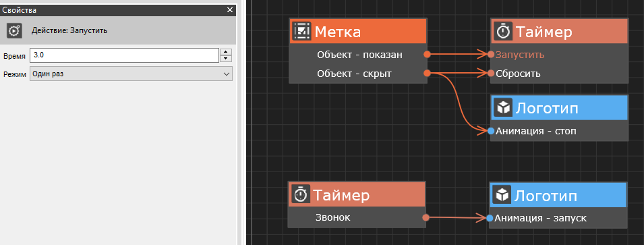Click the stopwatch icon on the lower Таймер node
Image resolution: width=644 pixels, height=245 pixels.
pyautogui.click(x=301, y=194)
